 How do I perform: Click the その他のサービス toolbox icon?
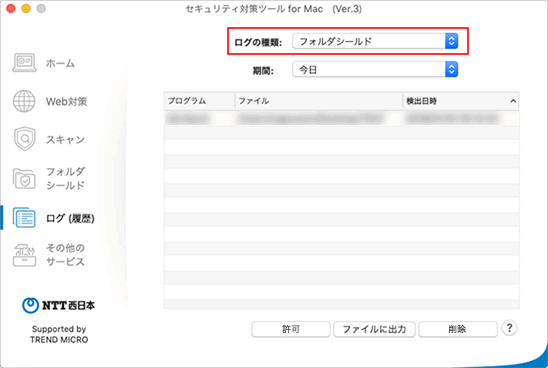(x=24, y=255)
